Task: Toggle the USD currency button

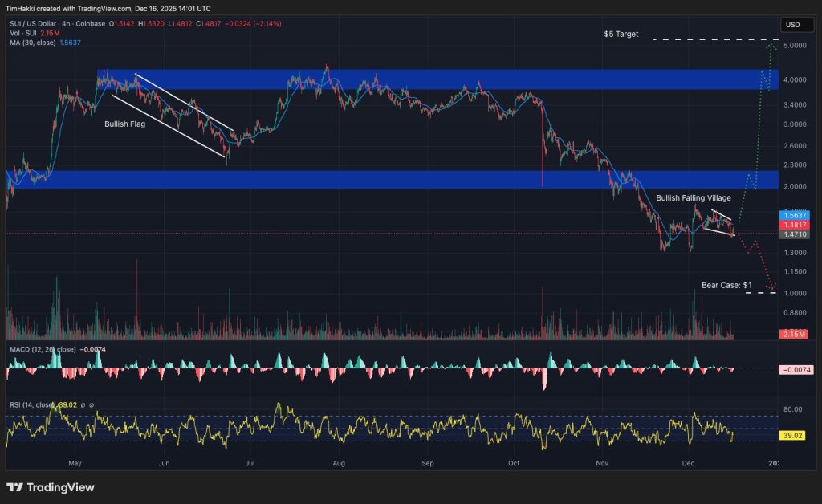Action: click(796, 25)
